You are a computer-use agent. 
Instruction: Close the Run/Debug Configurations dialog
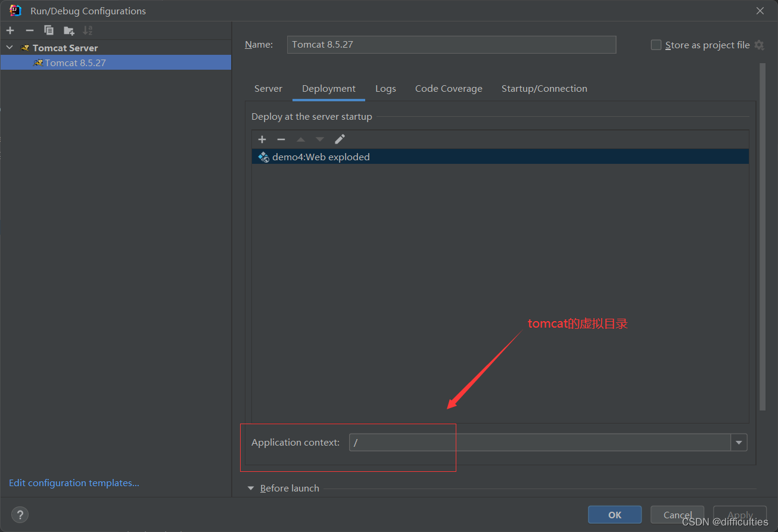pyautogui.click(x=760, y=11)
